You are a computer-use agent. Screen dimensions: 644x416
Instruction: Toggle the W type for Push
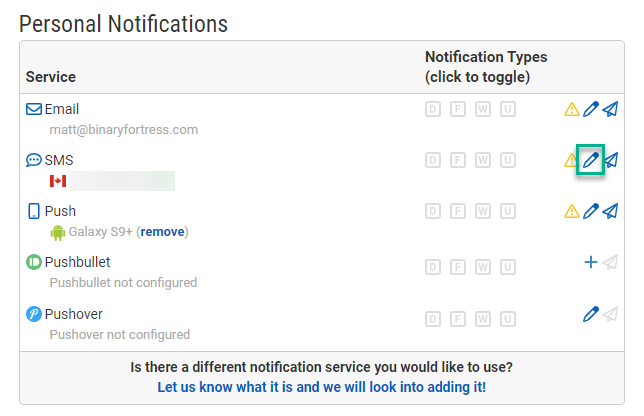[x=483, y=211]
